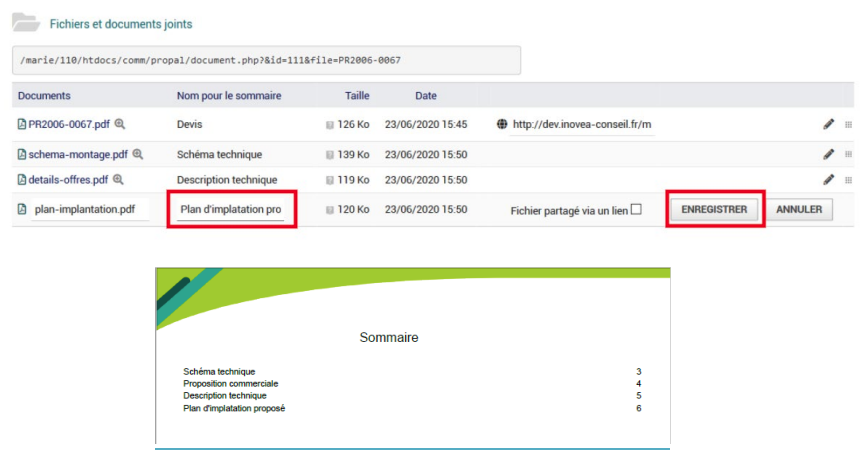
Task: Edit the details-offres.pdf row with pencil icon
Action: pos(828,180)
